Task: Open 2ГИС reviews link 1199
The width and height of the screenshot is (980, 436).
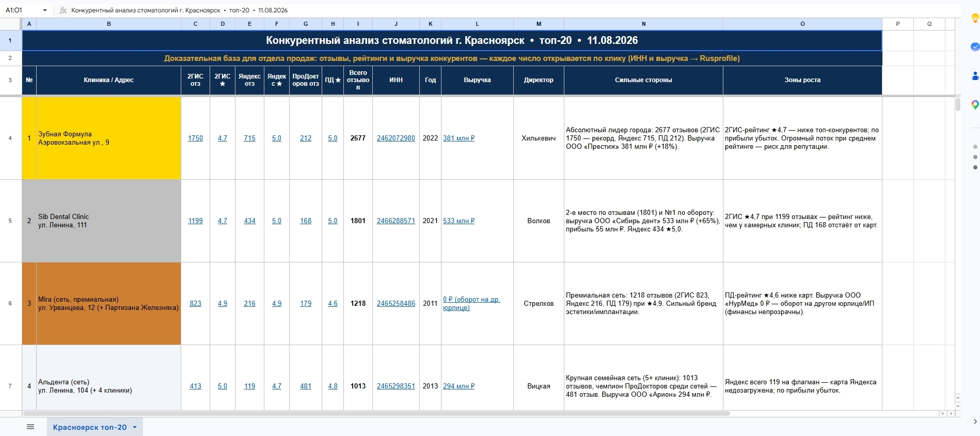Action: [x=195, y=221]
